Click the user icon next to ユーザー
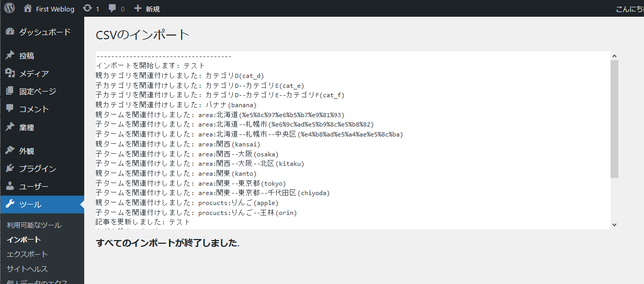 point(10,186)
